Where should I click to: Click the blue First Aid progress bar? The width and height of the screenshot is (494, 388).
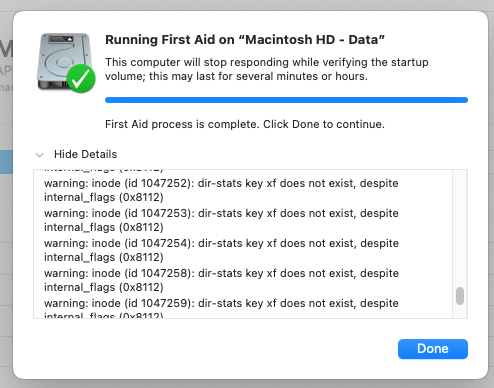286,100
